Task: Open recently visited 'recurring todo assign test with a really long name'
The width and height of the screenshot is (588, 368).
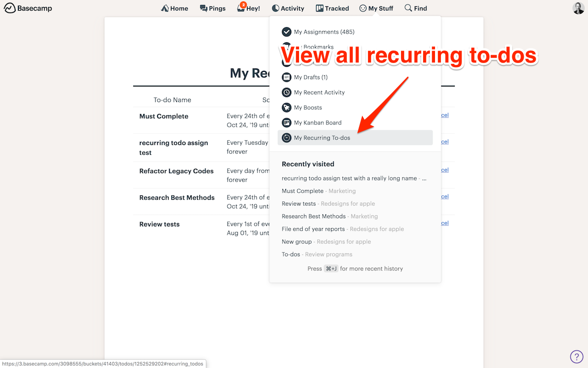Action: pos(354,178)
